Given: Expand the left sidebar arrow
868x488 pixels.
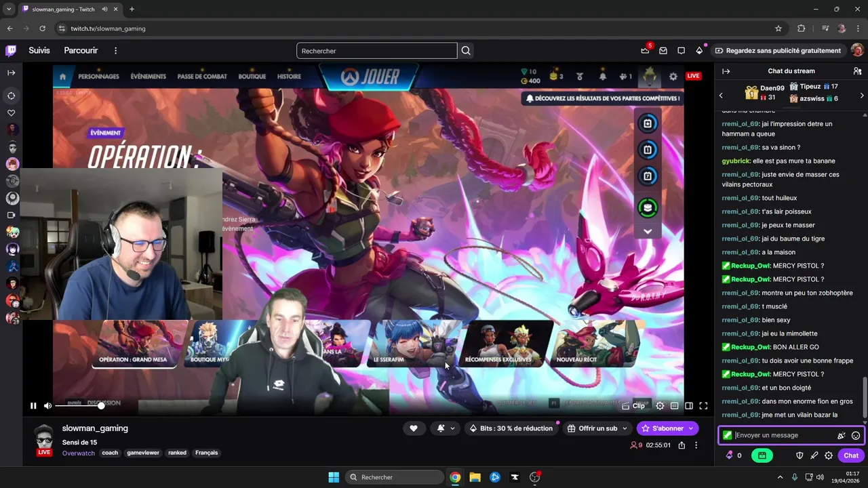Looking at the screenshot, I should [x=12, y=73].
